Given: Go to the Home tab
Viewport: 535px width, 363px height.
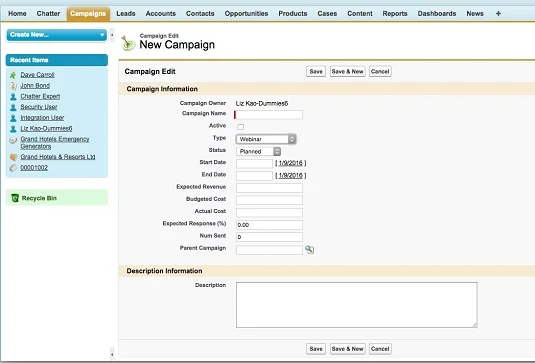Looking at the screenshot, I should pos(17,14).
